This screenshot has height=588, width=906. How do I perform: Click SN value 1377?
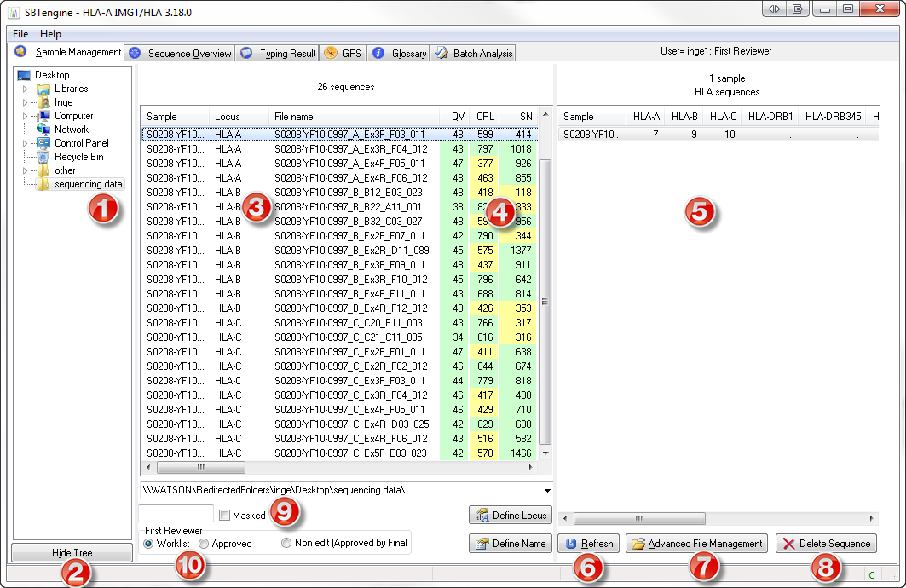coord(521,251)
